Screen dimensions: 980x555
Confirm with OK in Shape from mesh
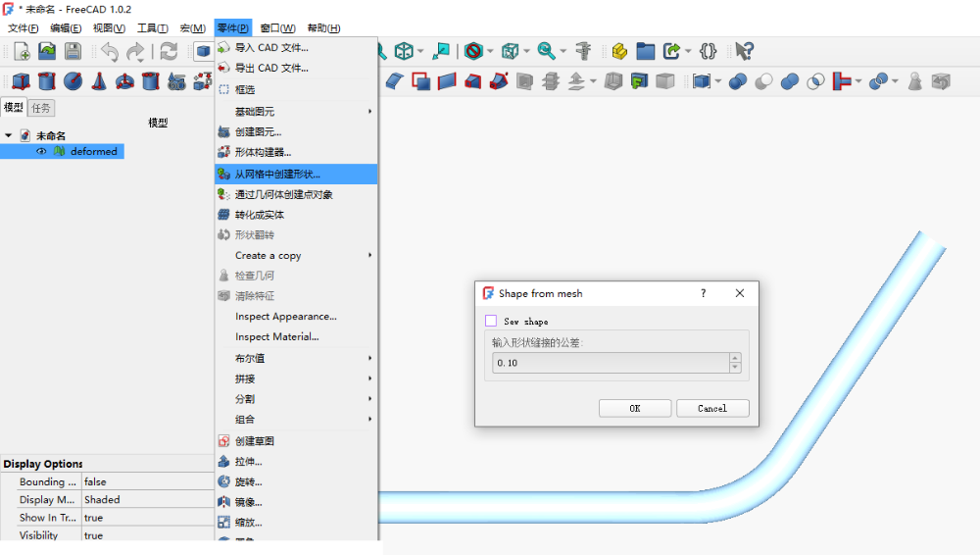[635, 409]
